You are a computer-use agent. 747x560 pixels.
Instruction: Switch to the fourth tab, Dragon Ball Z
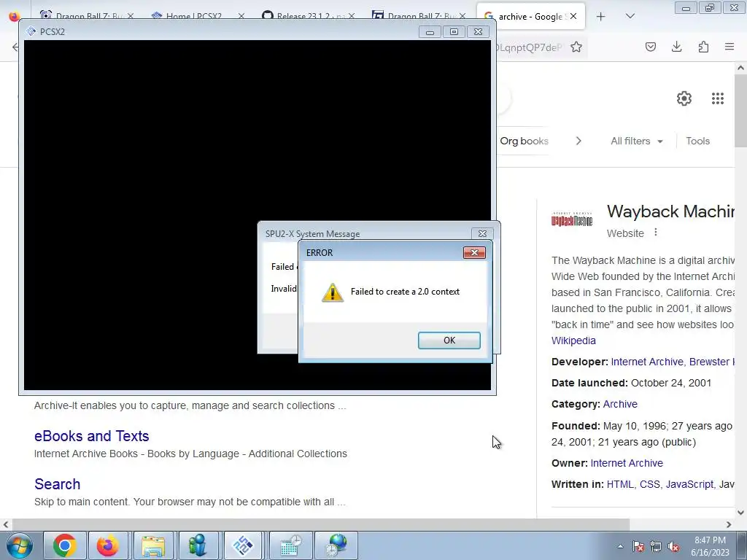point(417,16)
